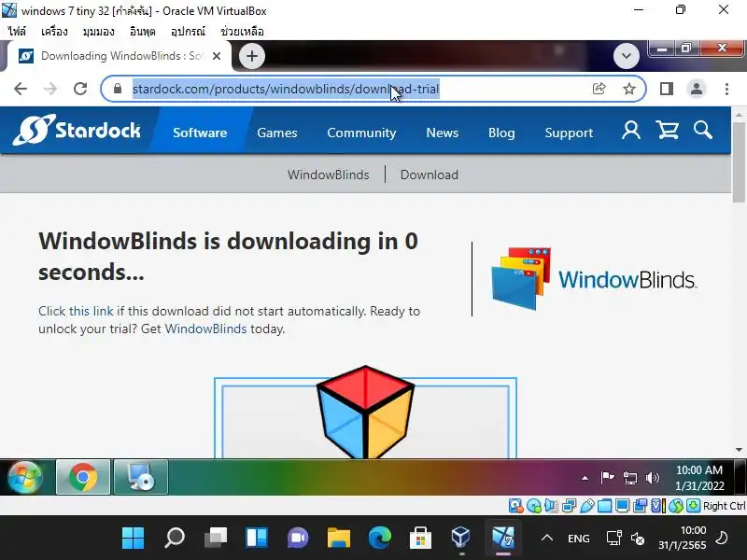Open volume speaker in Windows 7 tray

(x=652, y=478)
